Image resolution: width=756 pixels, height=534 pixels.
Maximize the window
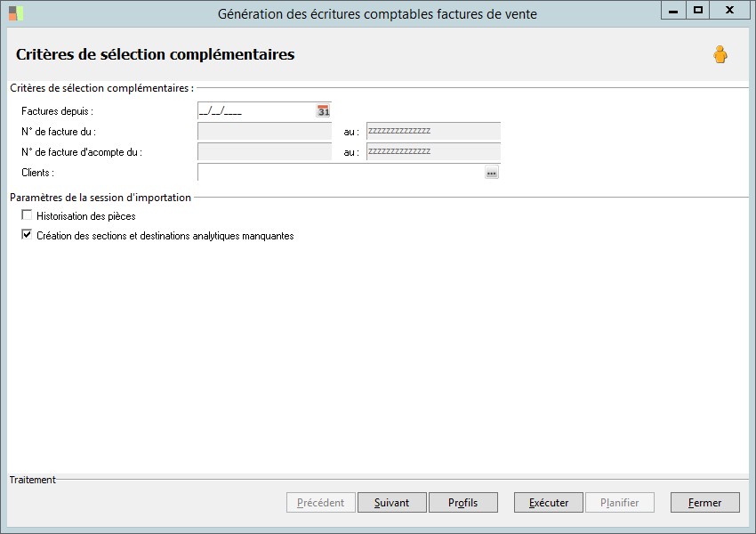click(698, 10)
